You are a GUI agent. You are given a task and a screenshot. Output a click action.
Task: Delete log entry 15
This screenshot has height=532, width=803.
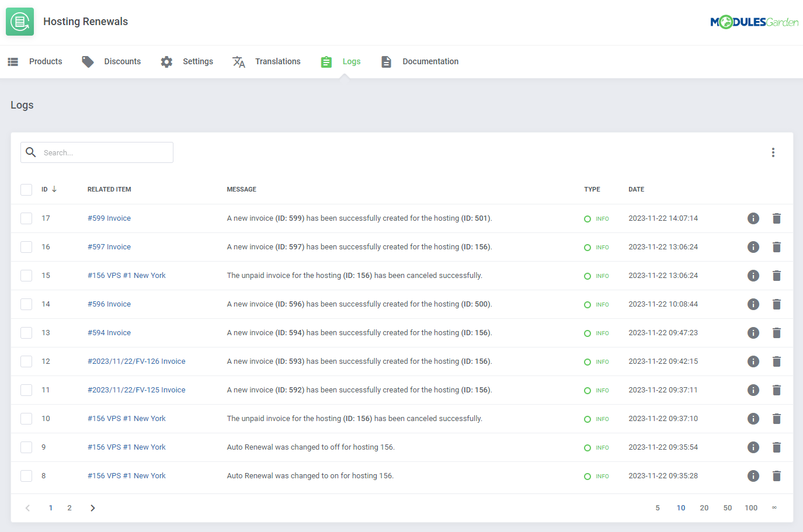pyautogui.click(x=777, y=276)
